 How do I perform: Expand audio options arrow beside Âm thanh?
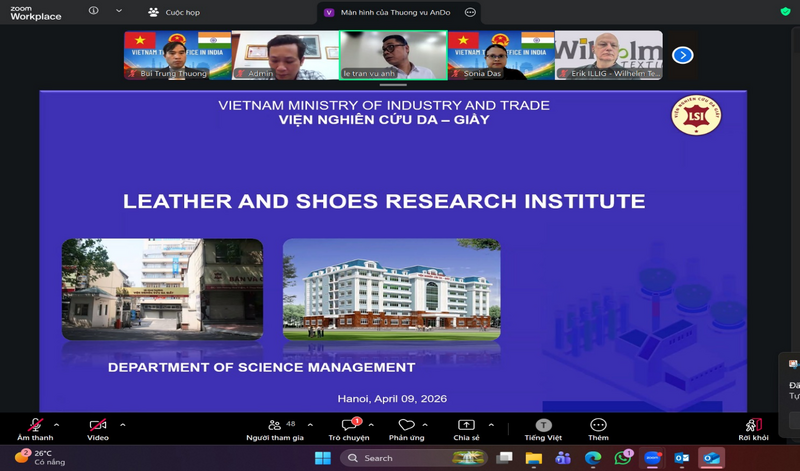click(x=57, y=424)
